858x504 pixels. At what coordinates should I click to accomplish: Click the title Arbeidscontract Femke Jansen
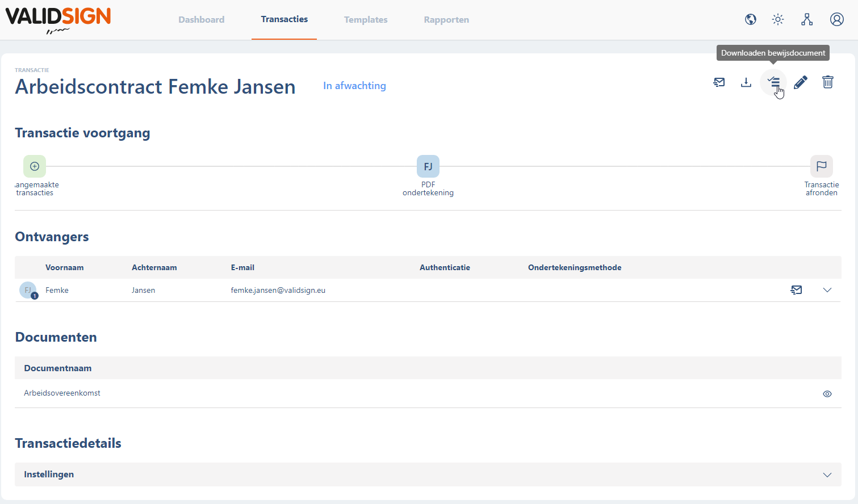pyautogui.click(x=156, y=87)
